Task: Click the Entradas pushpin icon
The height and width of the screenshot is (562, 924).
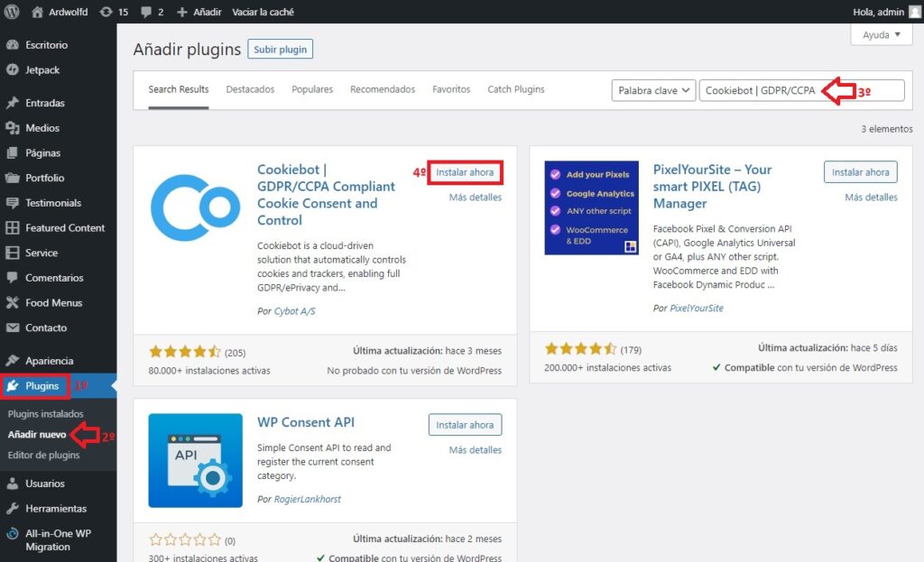Action: coord(13,103)
